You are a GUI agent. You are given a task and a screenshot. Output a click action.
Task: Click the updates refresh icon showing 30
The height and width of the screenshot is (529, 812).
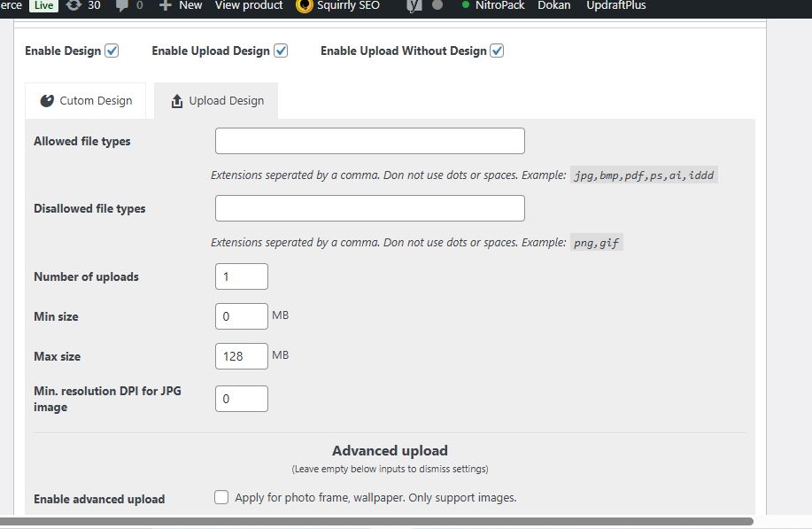coord(73,5)
